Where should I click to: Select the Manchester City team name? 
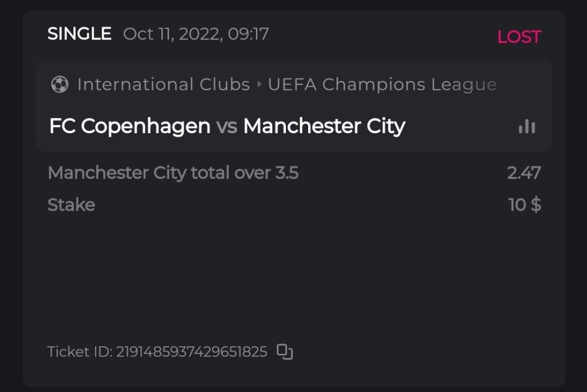point(324,126)
